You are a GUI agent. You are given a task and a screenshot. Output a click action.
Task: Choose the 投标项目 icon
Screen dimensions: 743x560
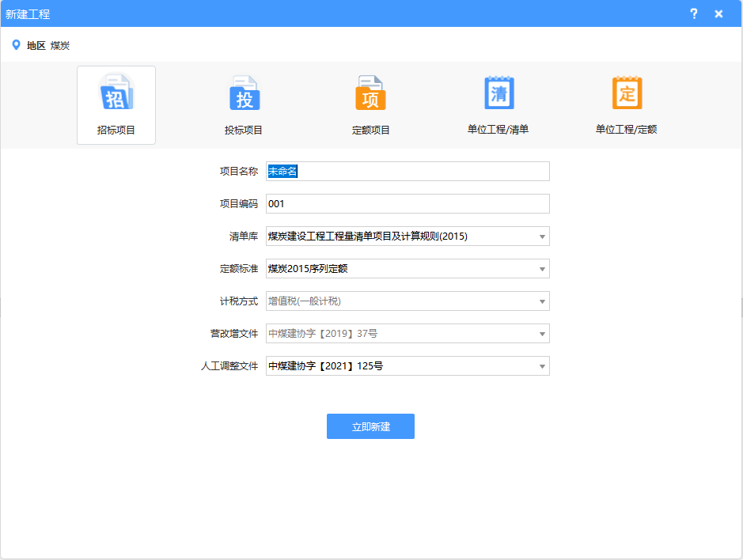244,93
